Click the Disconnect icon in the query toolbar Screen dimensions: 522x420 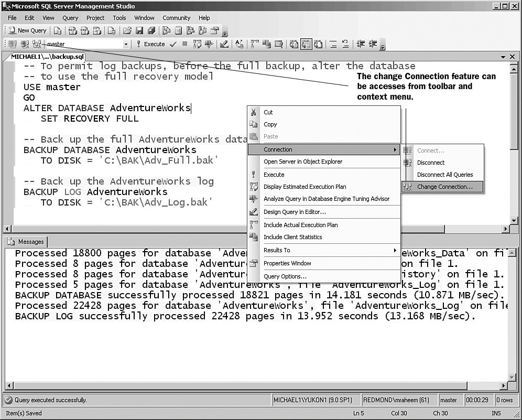pos(25,44)
